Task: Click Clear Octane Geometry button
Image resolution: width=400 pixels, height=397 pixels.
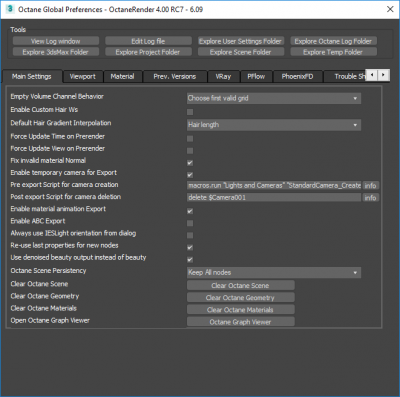Action: pos(240,298)
